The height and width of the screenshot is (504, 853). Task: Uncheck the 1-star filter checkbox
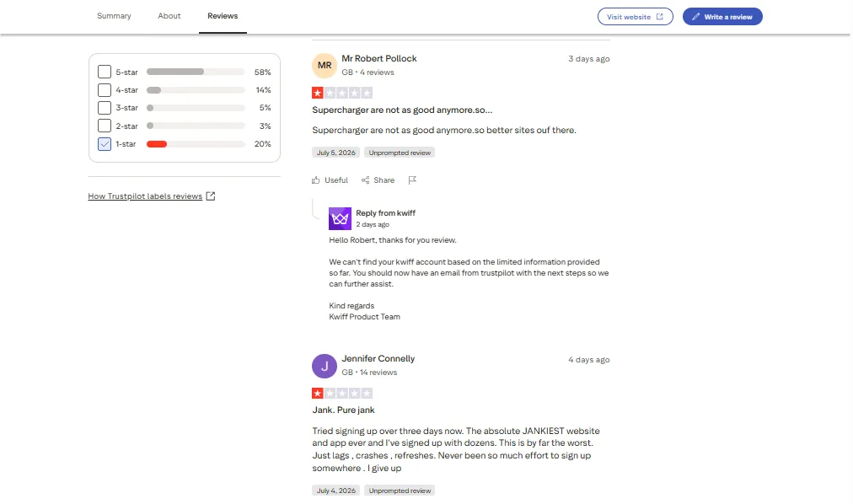(x=105, y=143)
